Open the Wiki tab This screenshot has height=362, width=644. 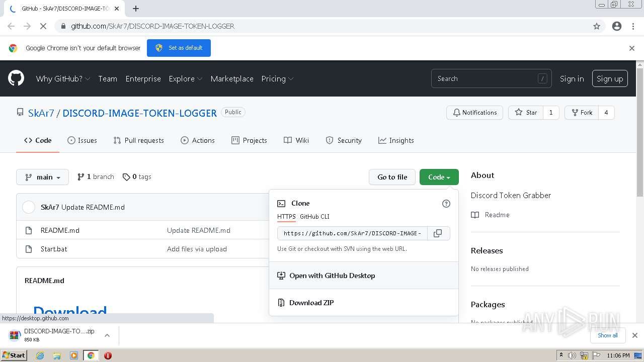296,140
